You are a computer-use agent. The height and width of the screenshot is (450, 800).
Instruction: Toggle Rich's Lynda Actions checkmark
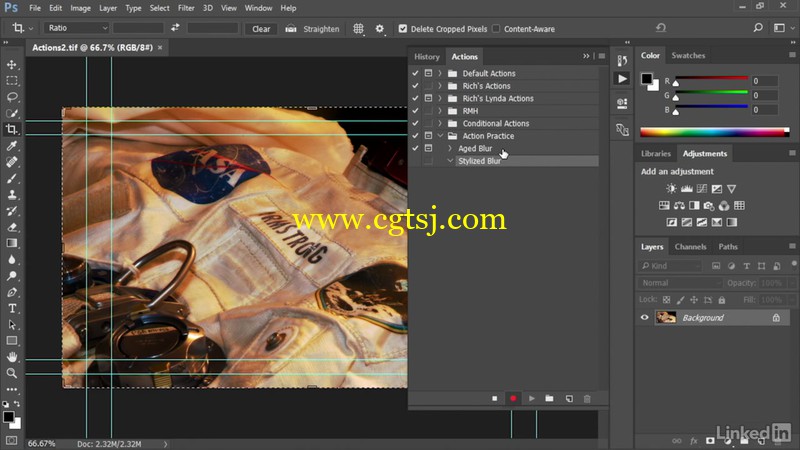(415, 98)
